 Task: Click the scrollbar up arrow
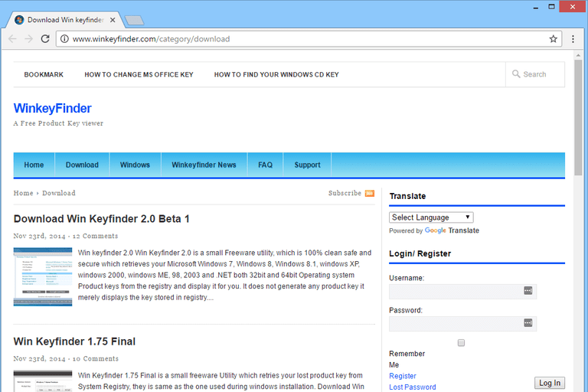(x=578, y=55)
